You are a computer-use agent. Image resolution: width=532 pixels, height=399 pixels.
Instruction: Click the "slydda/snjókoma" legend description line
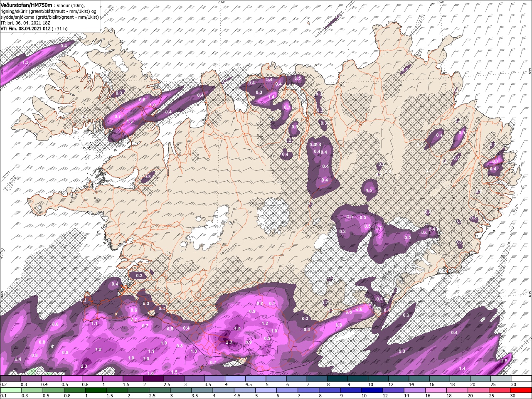49,17
